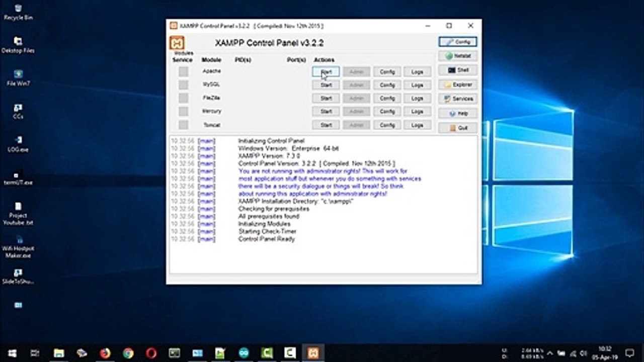This screenshot has height=362, width=644.
Task: Open the Netstat tool
Action: pos(458,56)
